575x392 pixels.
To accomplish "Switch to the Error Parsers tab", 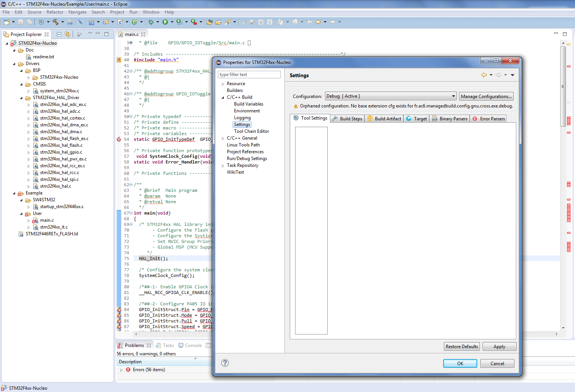I will [488, 119].
